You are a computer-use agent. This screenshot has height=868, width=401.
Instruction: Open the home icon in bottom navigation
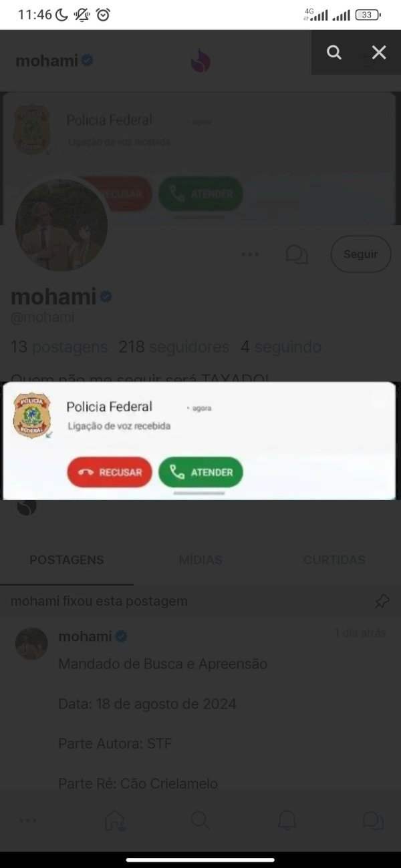tap(115, 821)
